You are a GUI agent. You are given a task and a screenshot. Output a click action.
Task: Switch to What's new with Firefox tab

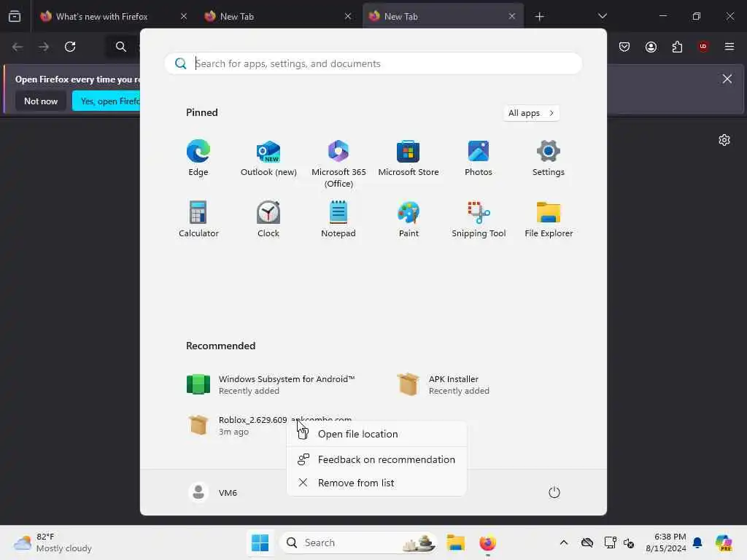point(113,16)
